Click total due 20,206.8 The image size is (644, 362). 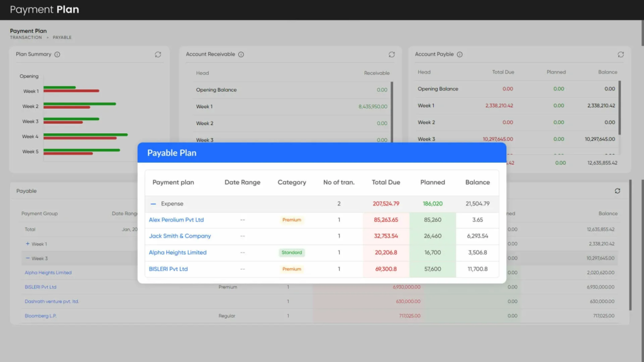pyautogui.click(x=386, y=253)
